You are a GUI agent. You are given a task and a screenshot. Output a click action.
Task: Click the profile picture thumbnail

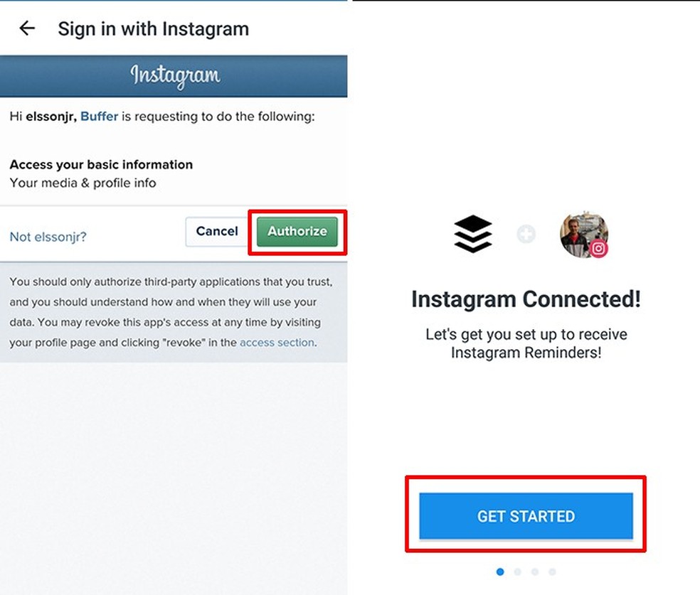[583, 235]
